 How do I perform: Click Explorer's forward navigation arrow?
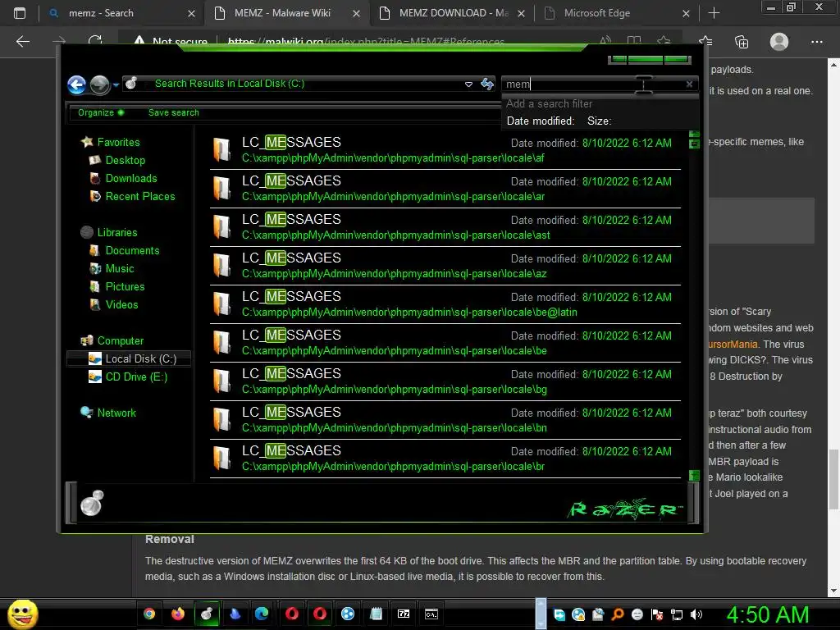click(99, 84)
